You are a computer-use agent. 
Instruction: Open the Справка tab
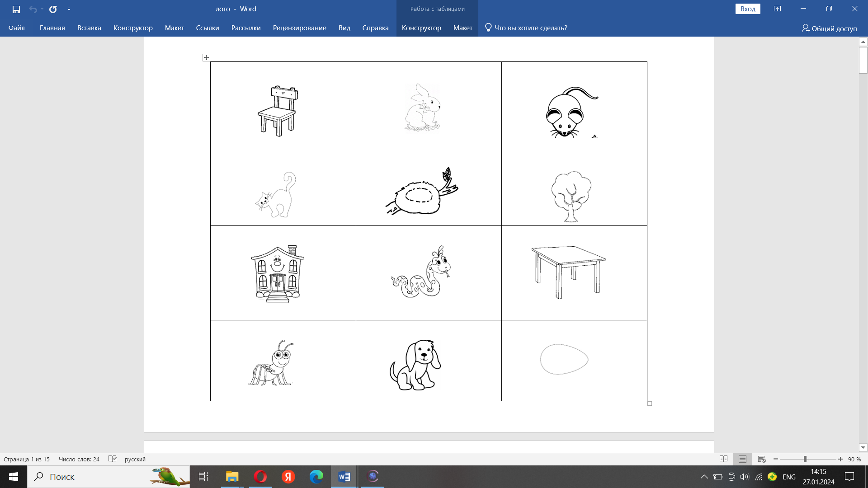click(375, 28)
